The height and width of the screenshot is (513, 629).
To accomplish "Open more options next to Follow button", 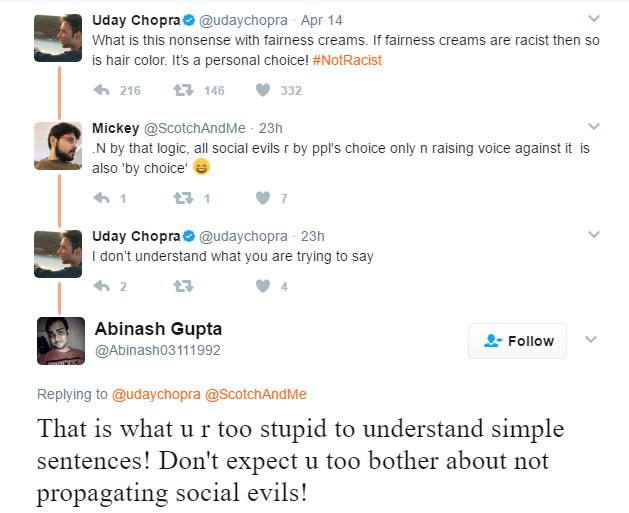I will click(591, 340).
